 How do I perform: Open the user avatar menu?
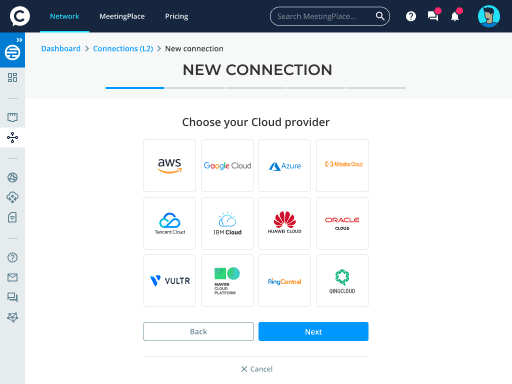[x=489, y=16]
